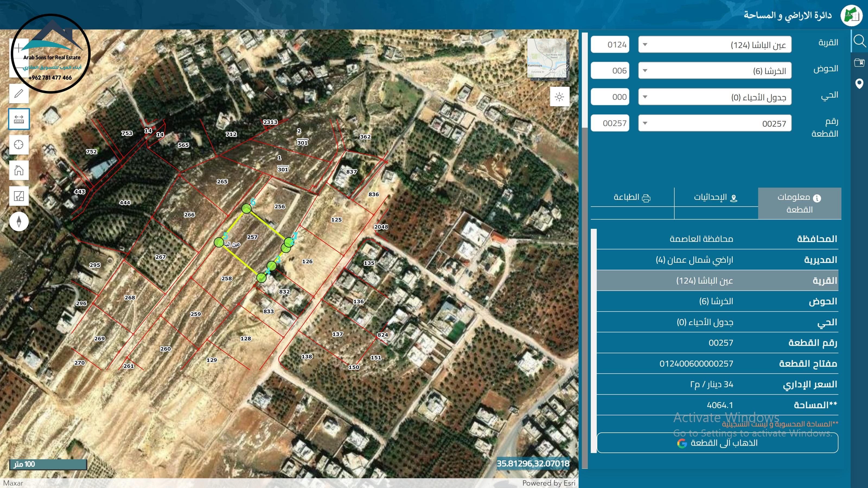The width and height of the screenshot is (868, 488).
Task: Open the map folder sidebar icon
Action: click(859, 62)
